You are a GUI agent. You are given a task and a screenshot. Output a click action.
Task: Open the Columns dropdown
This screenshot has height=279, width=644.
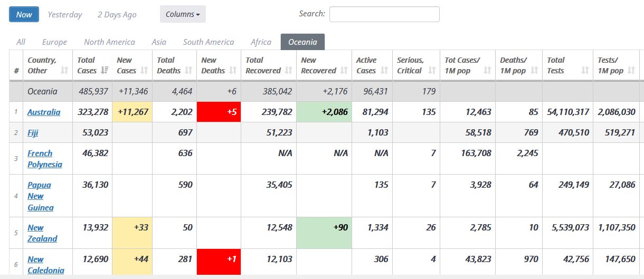183,14
